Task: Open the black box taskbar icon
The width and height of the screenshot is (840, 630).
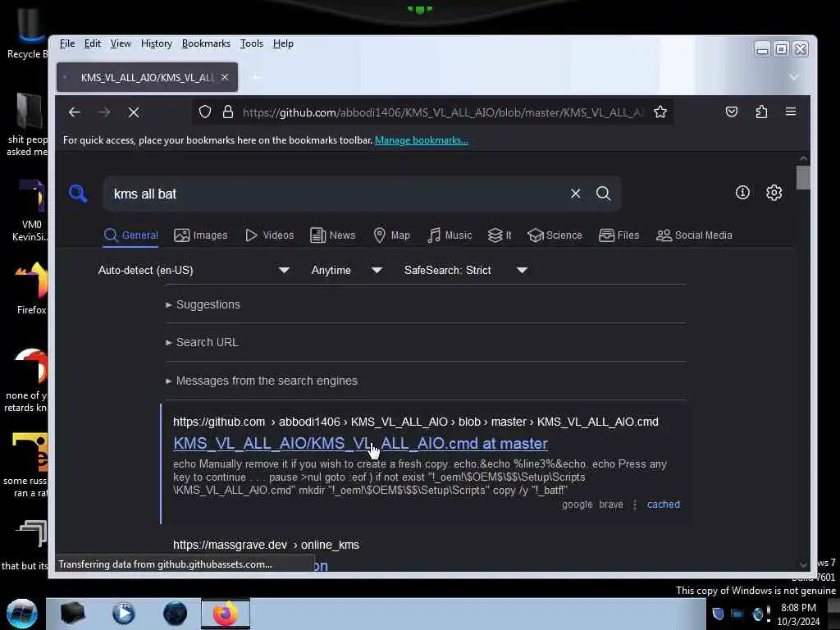Action: [72, 614]
